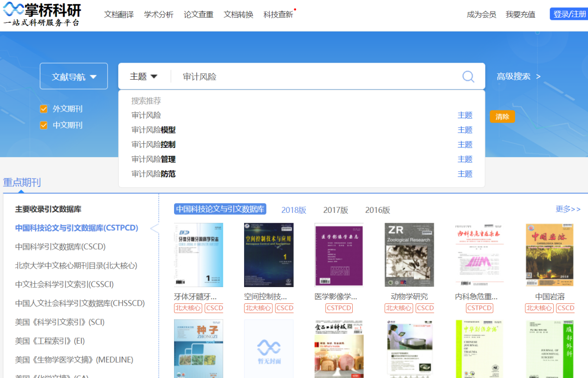Open 美国《科学引文索引》(SCI) in the sidebar

click(60, 322)
